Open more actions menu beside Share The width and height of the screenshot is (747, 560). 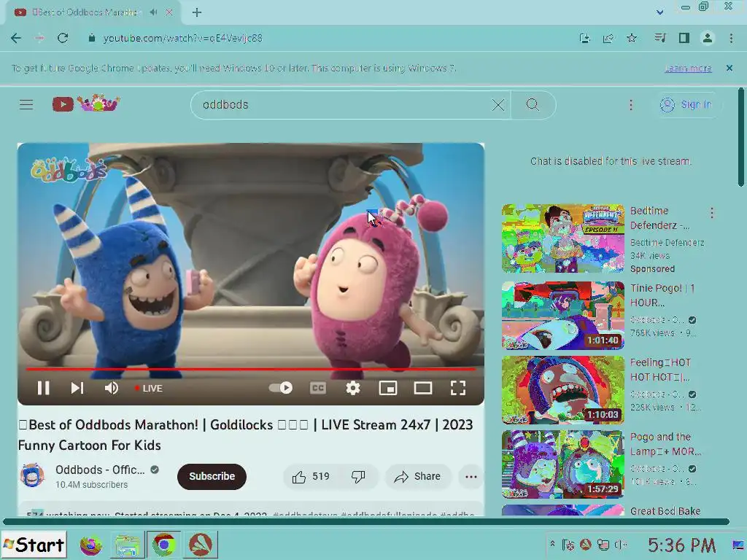coord(471,477)
